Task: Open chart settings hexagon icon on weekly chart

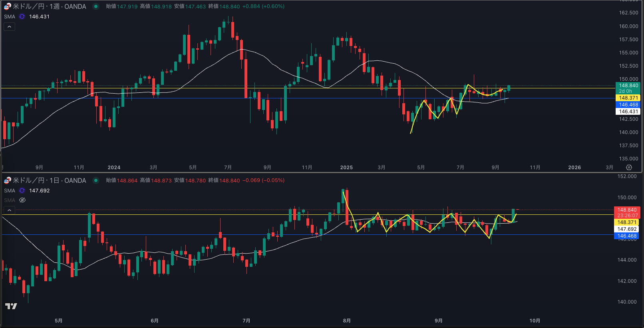Action: coord(629,167)
